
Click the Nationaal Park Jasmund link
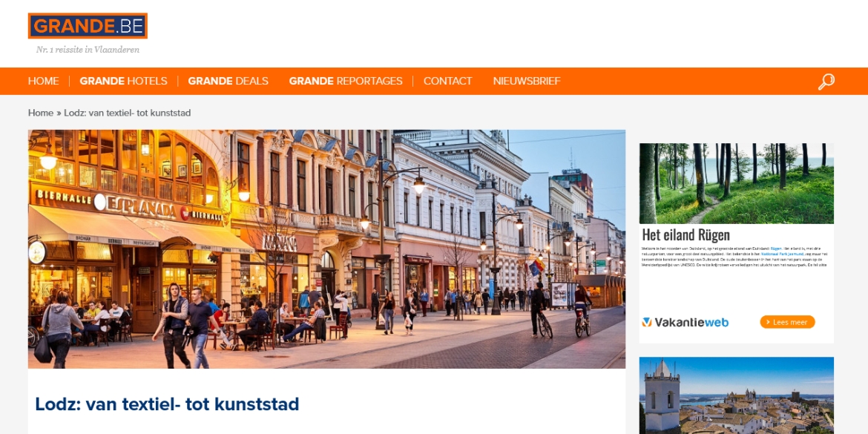pos(782,254)
